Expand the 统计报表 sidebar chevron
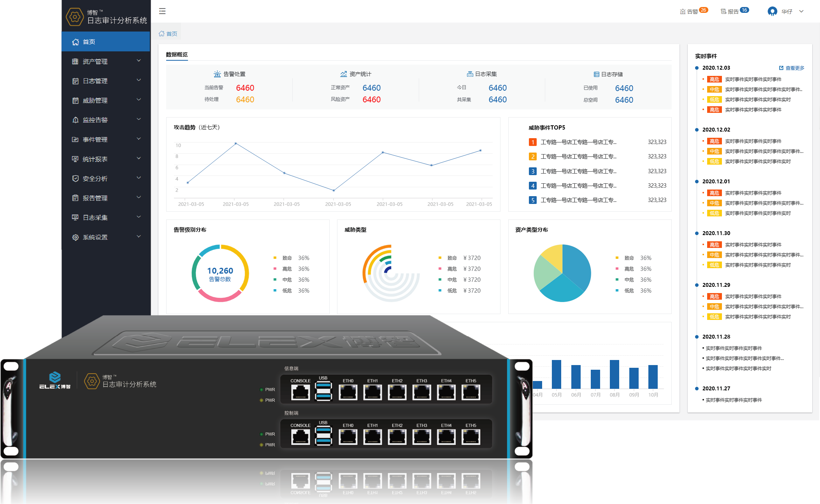This screenshot has width=820, height=504. click(139, 159)
